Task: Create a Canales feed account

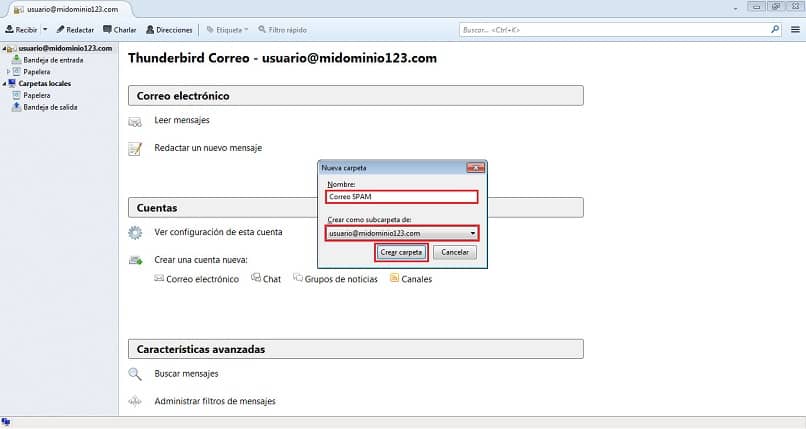Action: tap(417, 279)
